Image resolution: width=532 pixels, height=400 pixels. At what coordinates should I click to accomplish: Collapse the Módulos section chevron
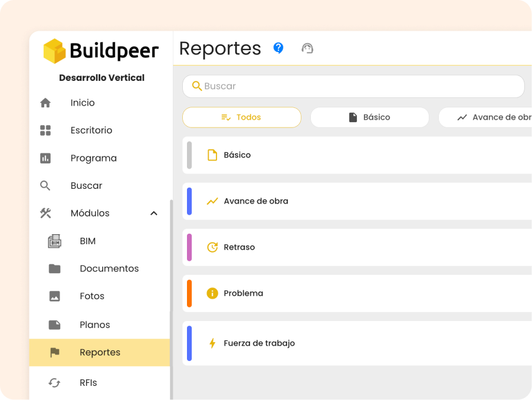coord(153,213)
